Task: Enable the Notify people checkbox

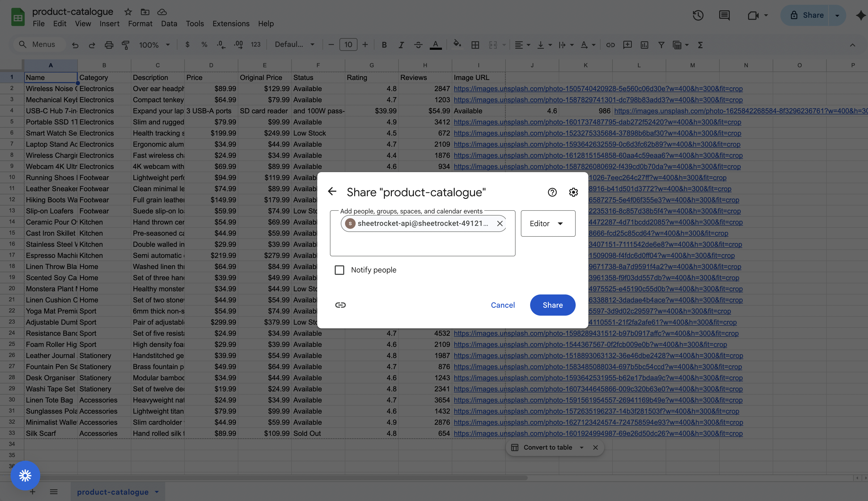Action: coord(339,270)
